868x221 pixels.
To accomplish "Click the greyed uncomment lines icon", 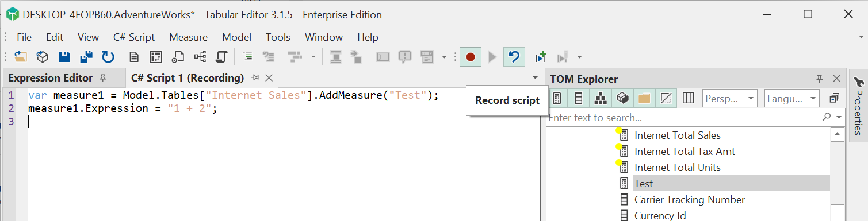I will 269,57.
